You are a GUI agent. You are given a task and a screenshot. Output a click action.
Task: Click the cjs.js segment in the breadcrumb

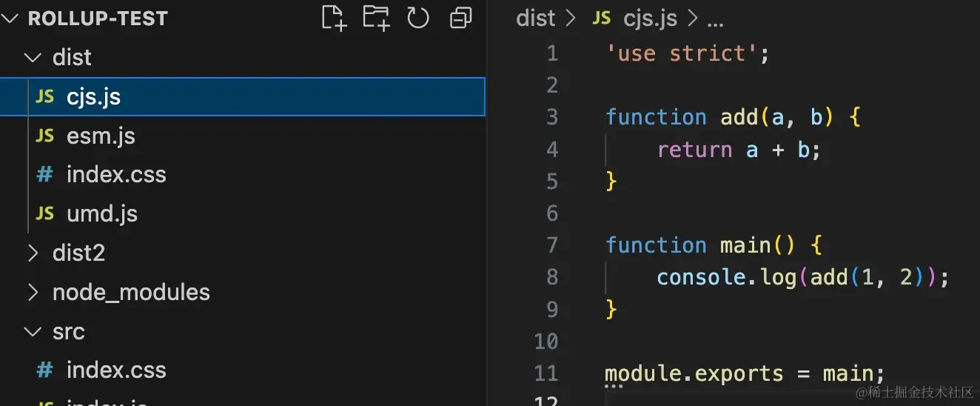tap(651, 19)
